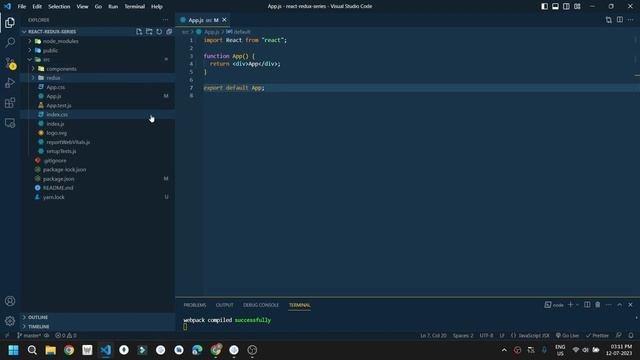Open File Explorer from the taskbar

coord(51,350)
